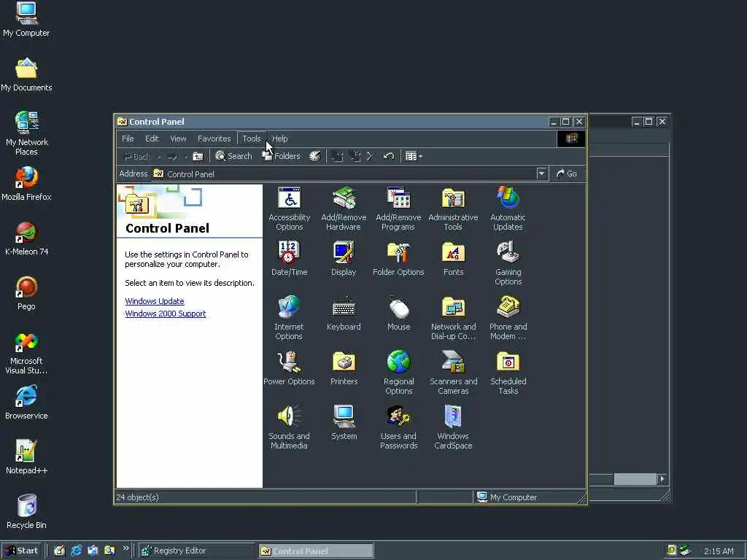Open the Scheduled Tasks folder
The width and height of the screenshot is (747, 560).
(508, 373)
